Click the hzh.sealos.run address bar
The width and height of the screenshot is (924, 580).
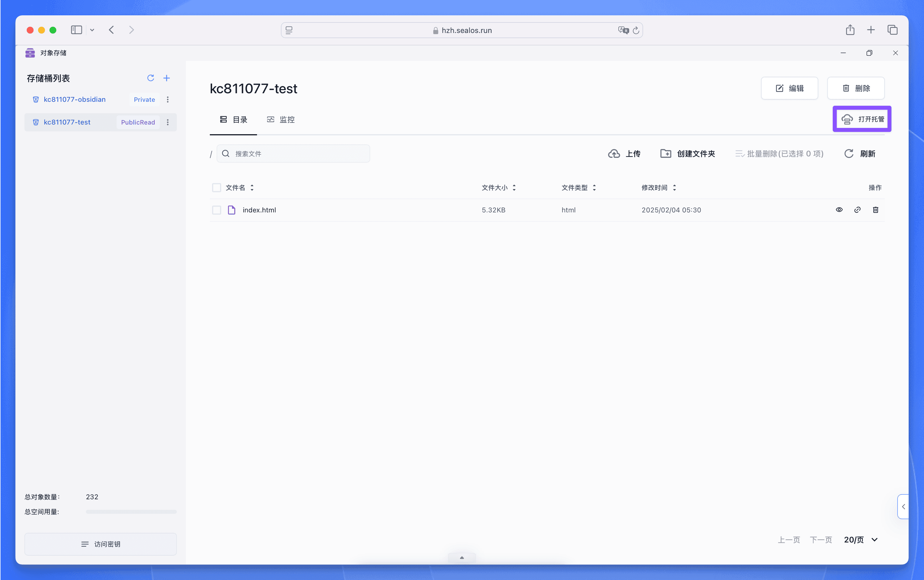pos(462,30)
